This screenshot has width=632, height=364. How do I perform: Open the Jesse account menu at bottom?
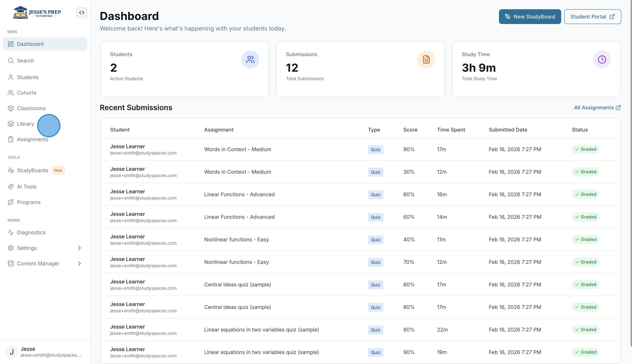pos(45,352)
